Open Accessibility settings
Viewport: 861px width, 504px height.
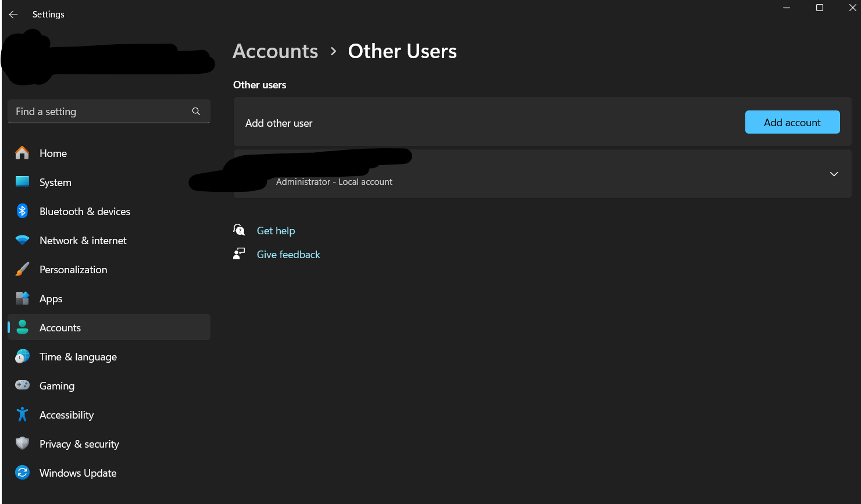point(109,414)
